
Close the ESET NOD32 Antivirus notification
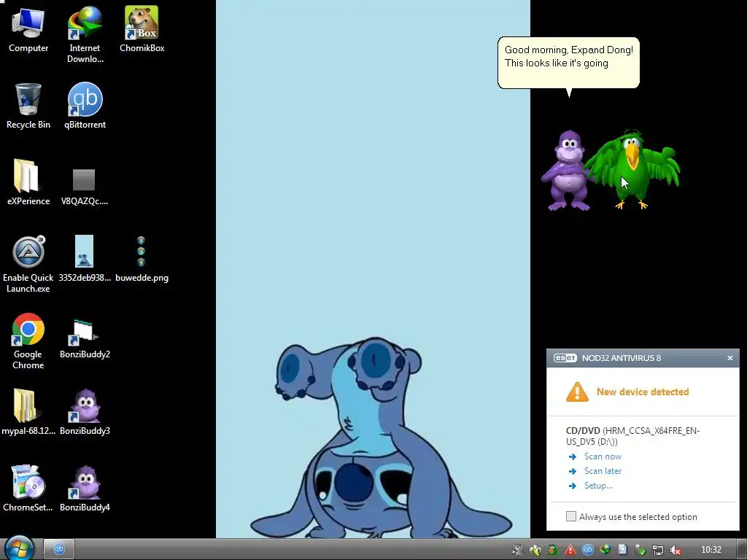click(729, 358)
